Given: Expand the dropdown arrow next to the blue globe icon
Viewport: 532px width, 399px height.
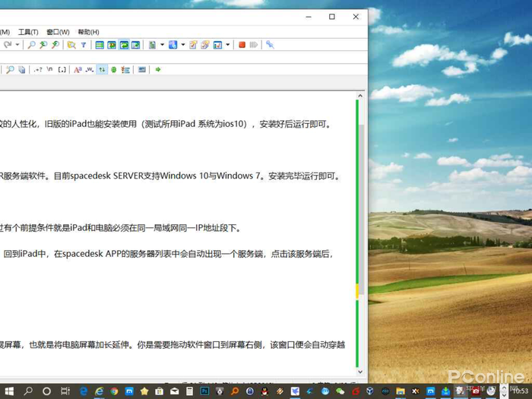Looking at the screenshot, I should click(183, 46).
